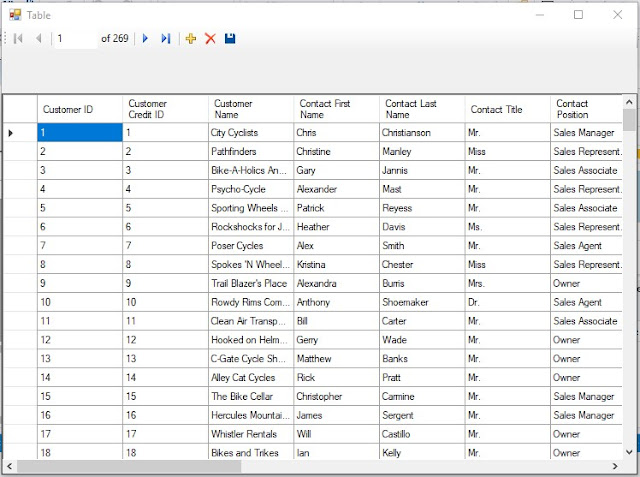Click the last name cell Shoemaker
640x477 pixels.
click(x=422, y=302)
